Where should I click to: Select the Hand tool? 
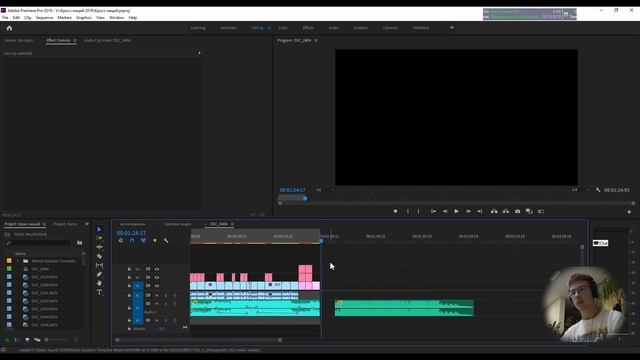[x=99, y=283]
